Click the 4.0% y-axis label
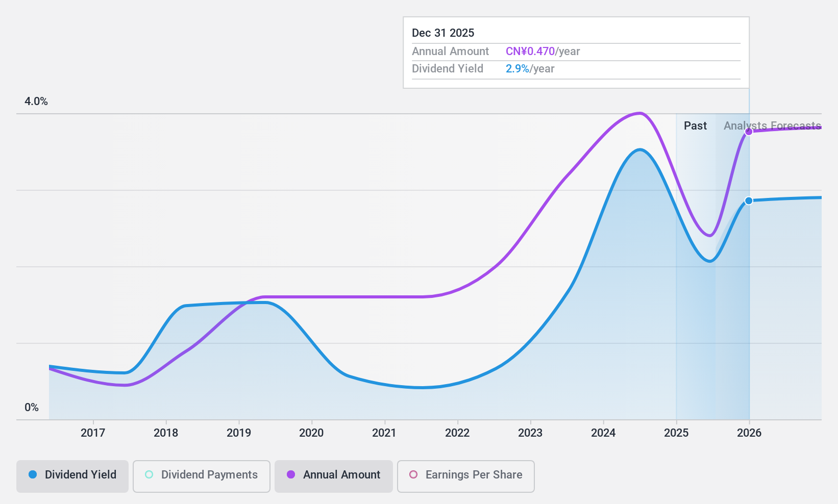The height and width of the screenshot is (504, 838). (36, 102)
